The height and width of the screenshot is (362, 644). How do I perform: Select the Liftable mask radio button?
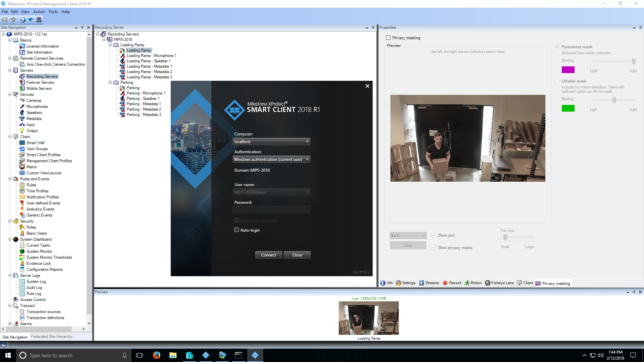pyautogui.click(x=557, y=81)
